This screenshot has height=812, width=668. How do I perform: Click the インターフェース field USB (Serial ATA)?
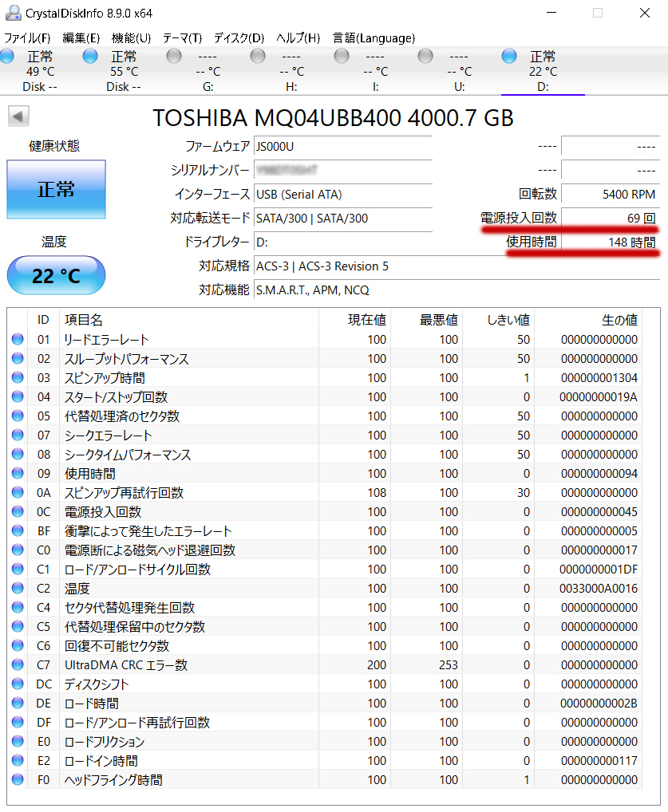[343, 194]
